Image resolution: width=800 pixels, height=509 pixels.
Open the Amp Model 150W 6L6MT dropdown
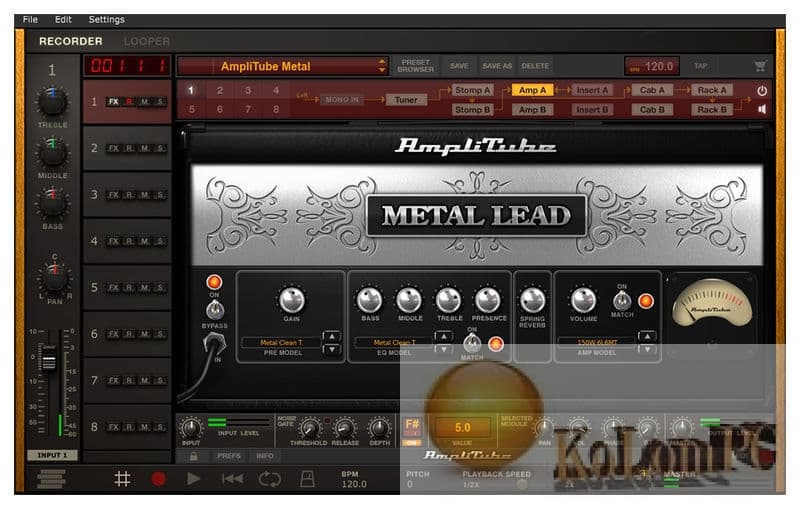pos(596,343)
